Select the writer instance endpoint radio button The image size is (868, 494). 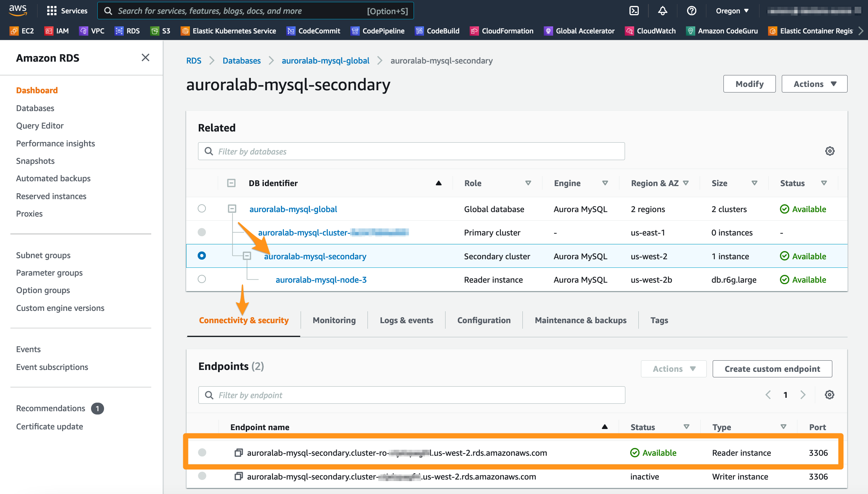(x=202, y=476)
